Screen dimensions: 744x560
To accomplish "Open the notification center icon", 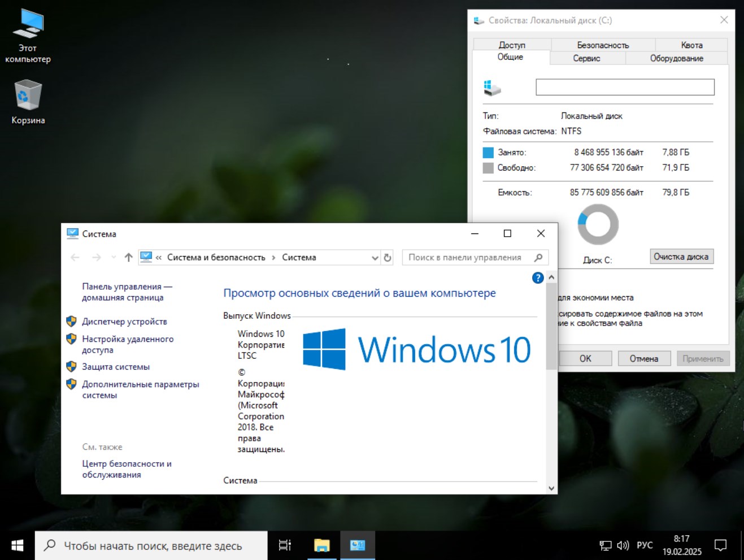I will point(720,545).
